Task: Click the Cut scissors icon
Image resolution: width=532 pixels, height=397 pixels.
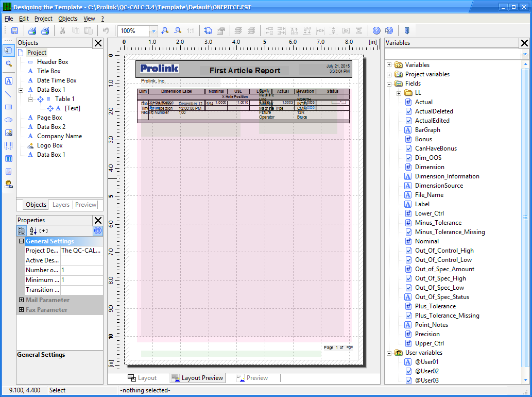Action: coord(62,31)
